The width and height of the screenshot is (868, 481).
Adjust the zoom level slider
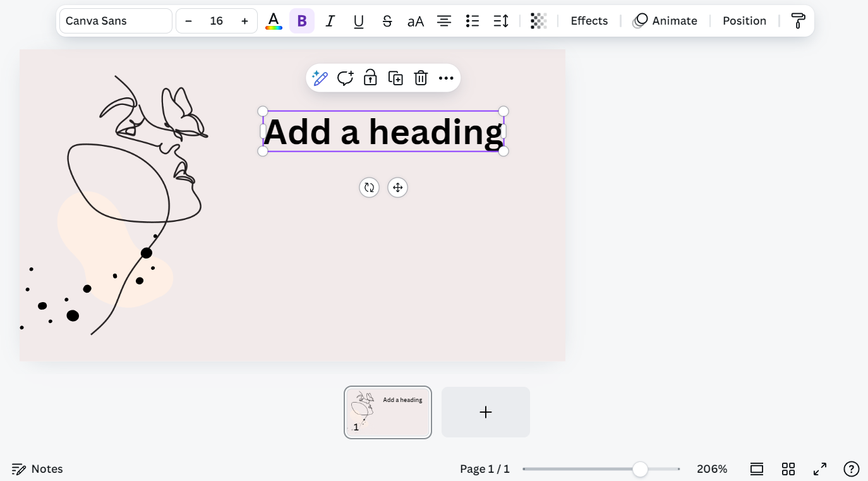[640, 468]
